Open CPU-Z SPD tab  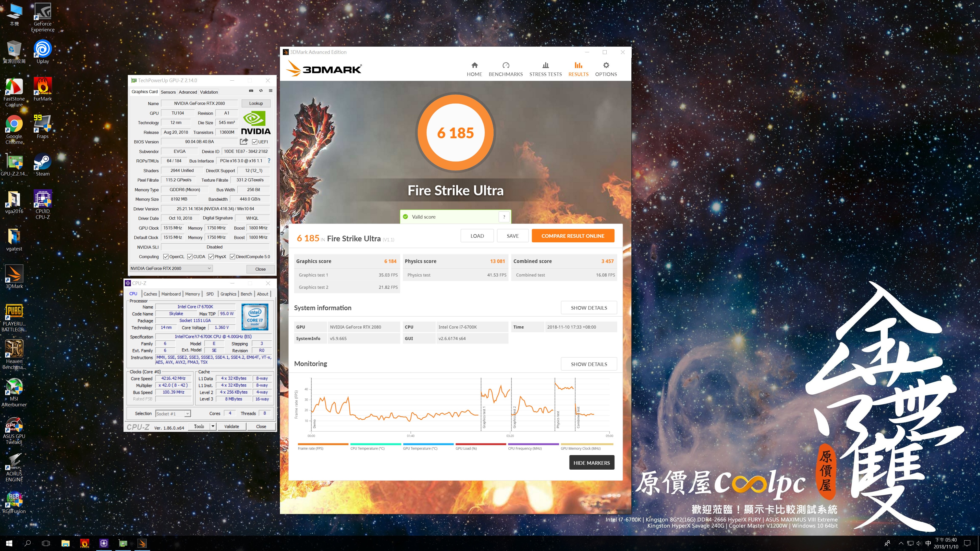(210, 294)
